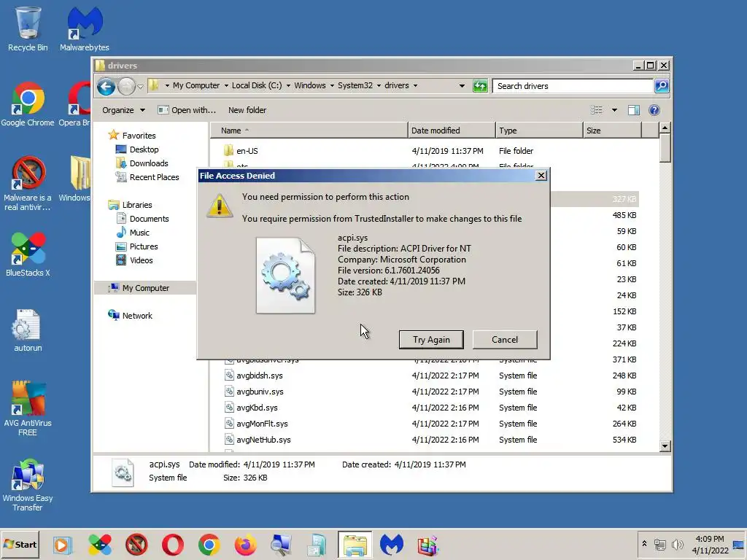Click the Explorer forward arrow button
Screen dimensions: 747x560
click(x=126, y=86)
